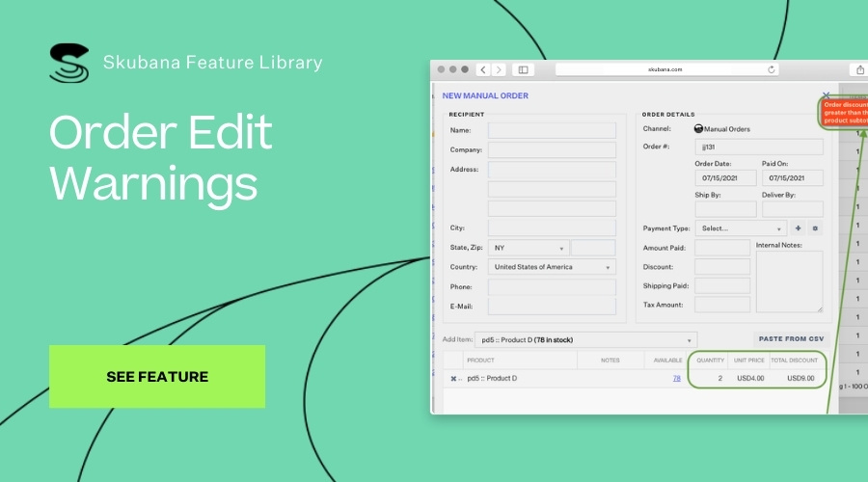Viewport: 868px width, 482px height.
Task: Click the skubana.com address bar
Action: coord(667,69)
